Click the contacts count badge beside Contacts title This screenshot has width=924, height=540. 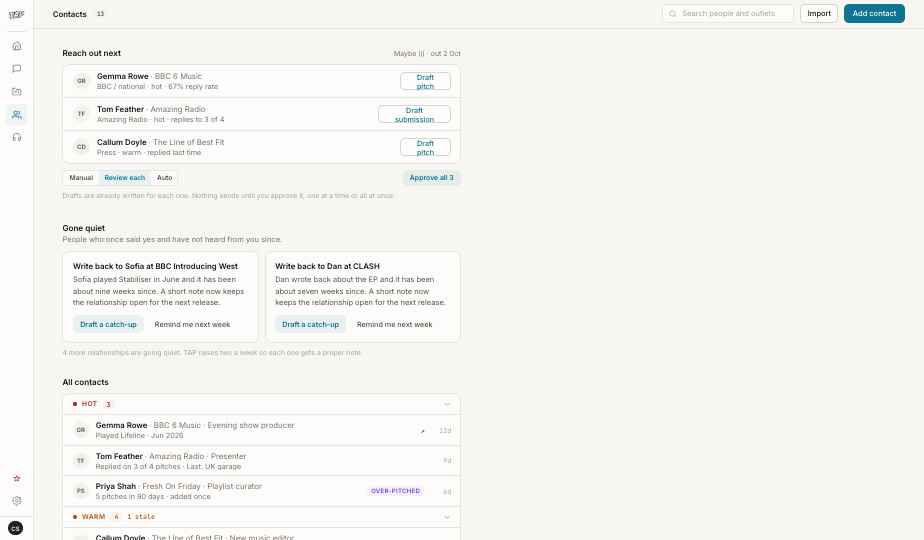100,14
